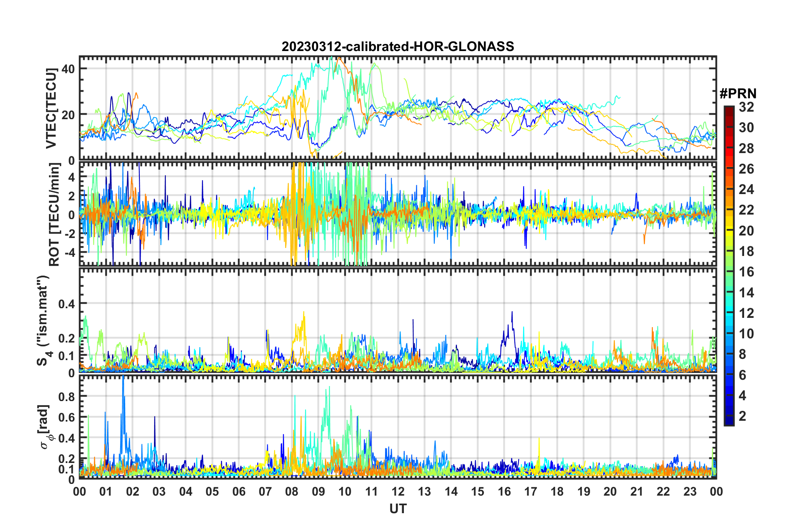The width and height of the screenshot is (796, 532).
Task: Select hour label "09" on the UT axis
Action: pyautogui.click(x=318, y=491)
